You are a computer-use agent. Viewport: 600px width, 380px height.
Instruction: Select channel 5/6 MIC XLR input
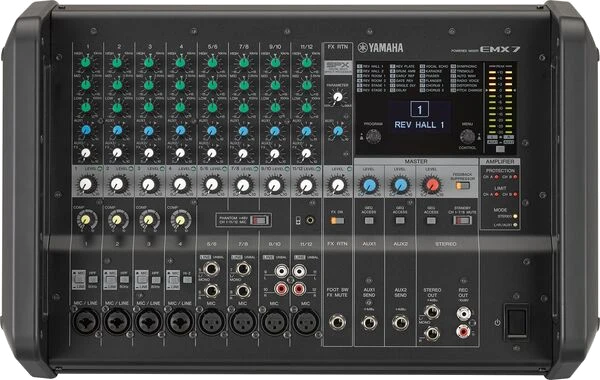point(212,322)
